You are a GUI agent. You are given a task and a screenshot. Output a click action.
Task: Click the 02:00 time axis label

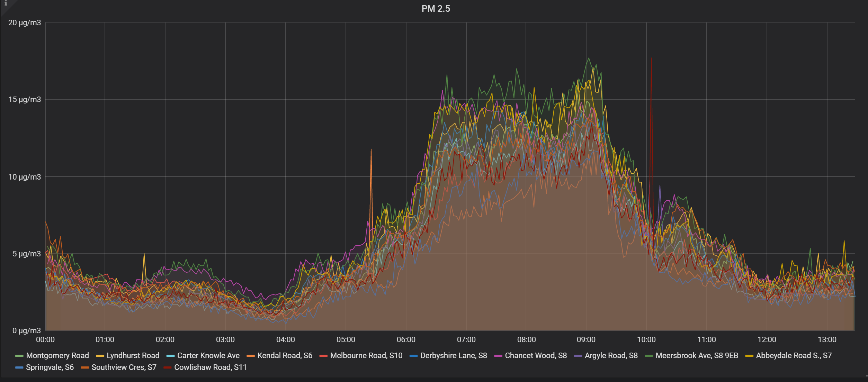tap(165, 339)
